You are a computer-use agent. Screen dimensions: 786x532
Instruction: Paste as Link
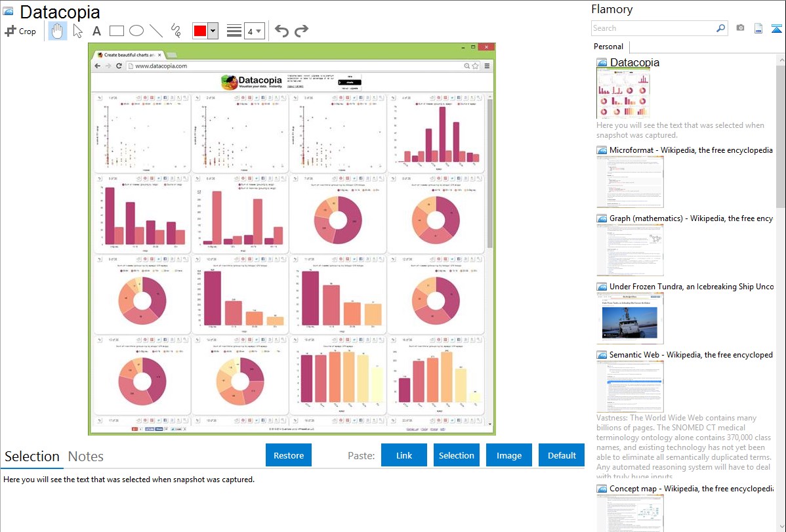404,455
